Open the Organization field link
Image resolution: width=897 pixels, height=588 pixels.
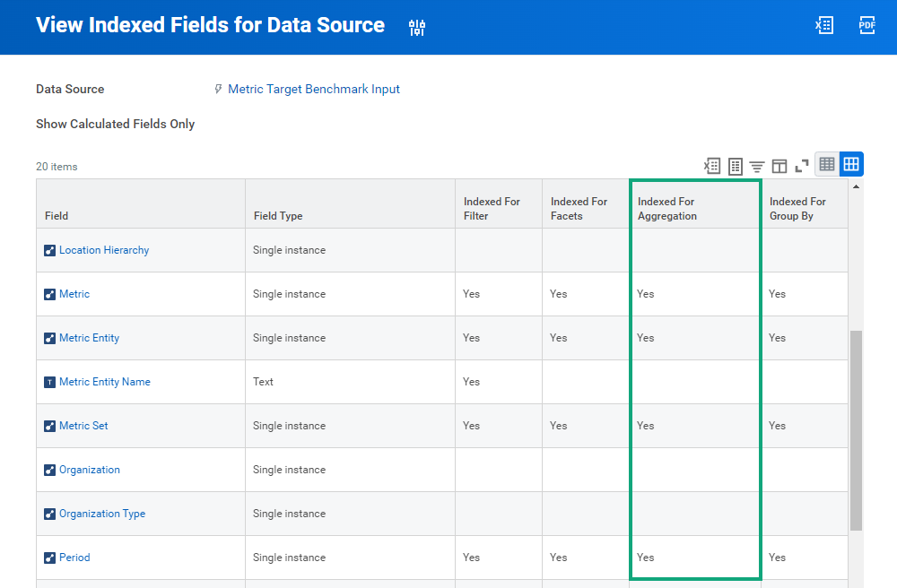pos(90,470)
